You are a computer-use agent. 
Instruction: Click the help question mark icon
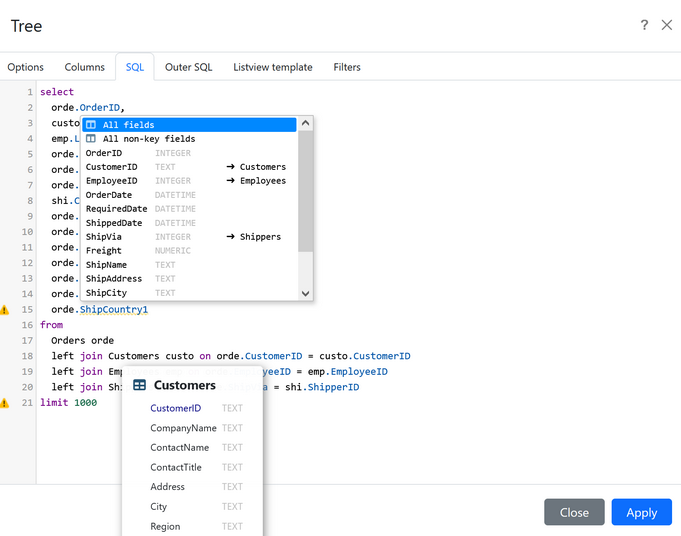pos(644,25)
